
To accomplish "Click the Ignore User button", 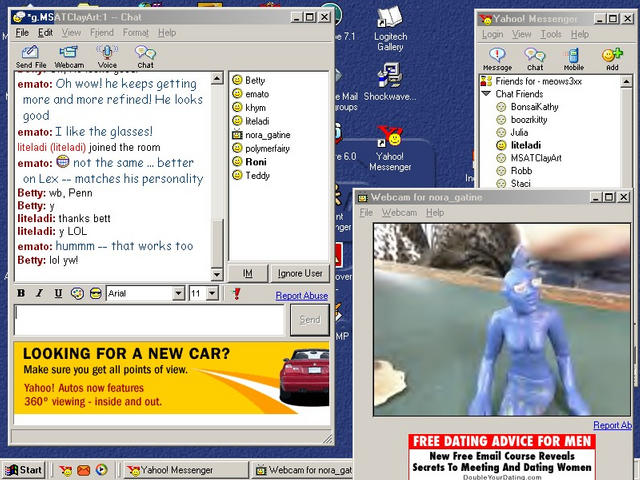I will coord(300,273).
